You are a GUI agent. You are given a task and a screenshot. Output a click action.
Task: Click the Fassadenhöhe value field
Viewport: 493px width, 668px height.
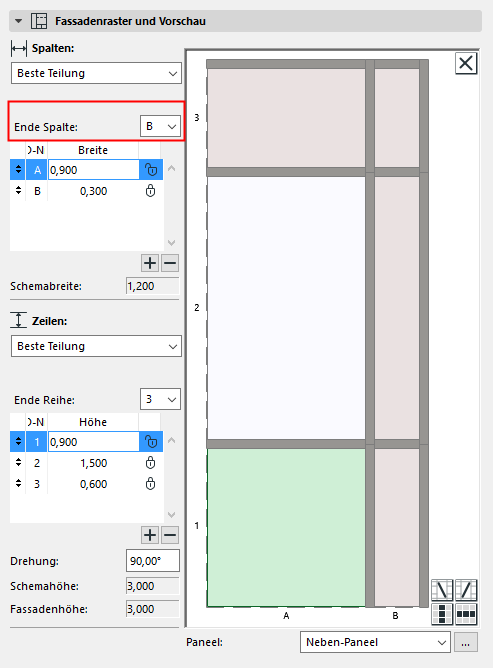153,609
